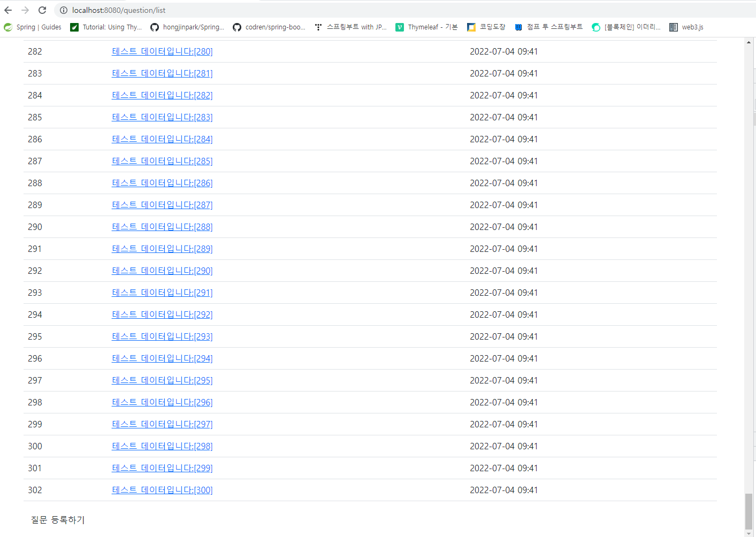The height and width of the screenshot is (537, 756).
Task: Click the scrollbar up arrow
Action: click(749, 42)
